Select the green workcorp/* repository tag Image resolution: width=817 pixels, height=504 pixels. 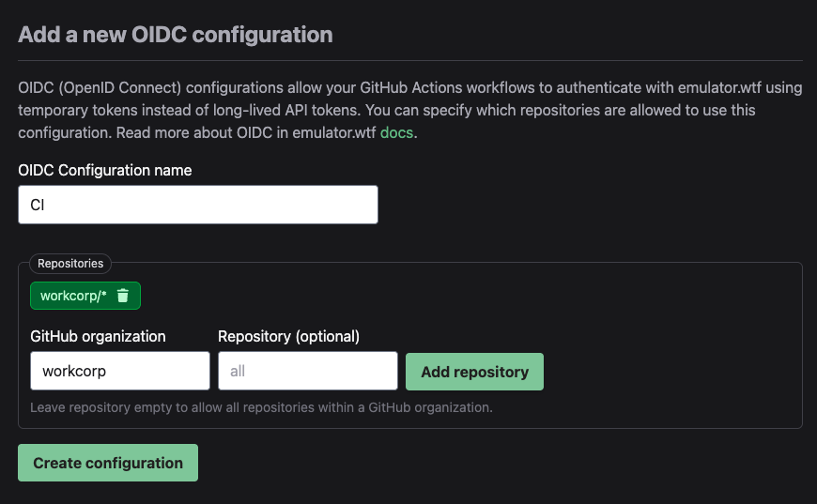[73, 296]
